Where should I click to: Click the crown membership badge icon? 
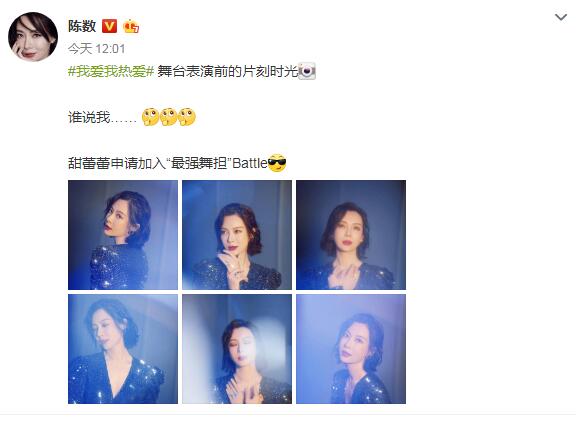[x=131, y=26]
